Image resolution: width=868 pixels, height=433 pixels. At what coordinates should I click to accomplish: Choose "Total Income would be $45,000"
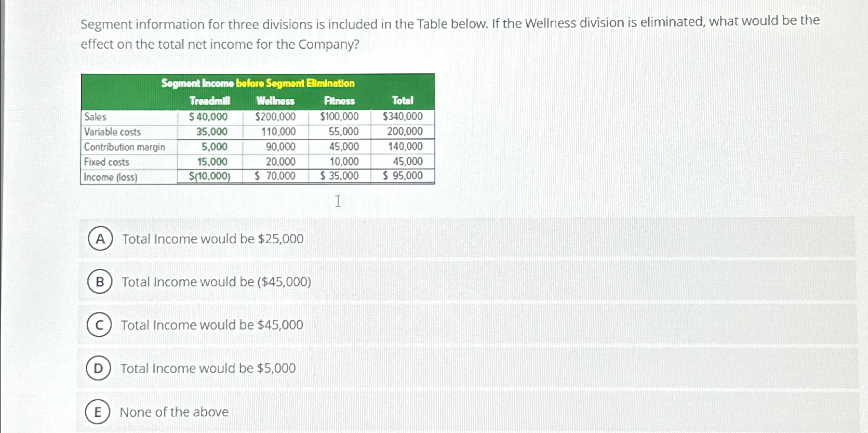(212, 325)
